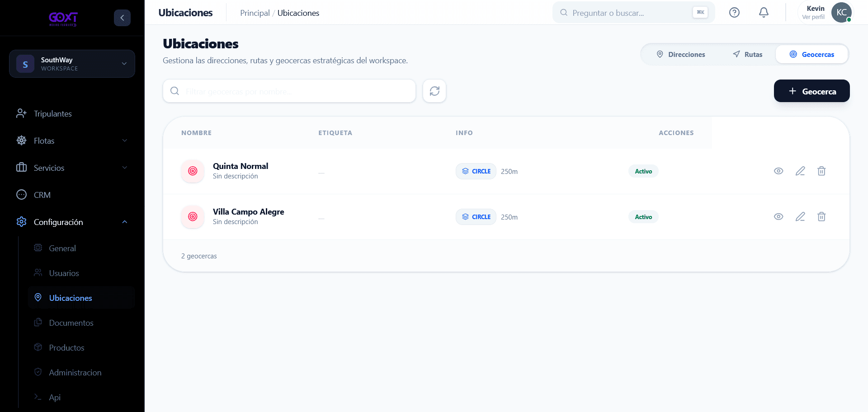
Task: Click the ⌘K shortcut badge
Action: (700, 13)
